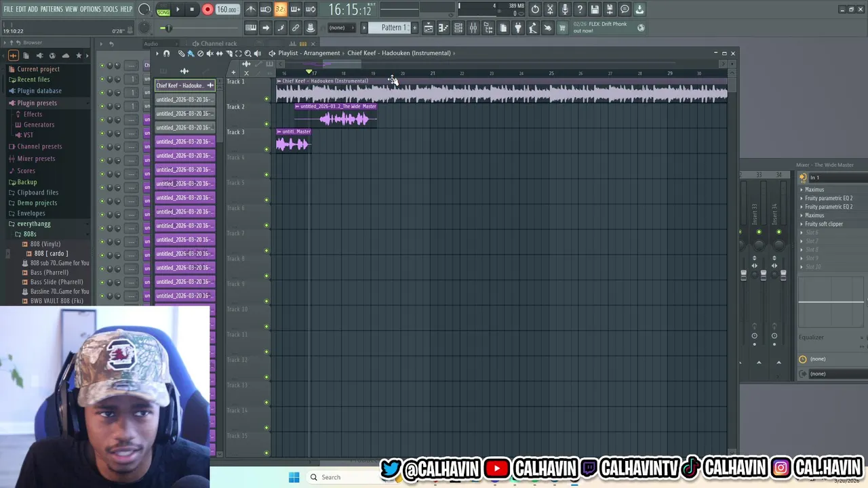Click the undo history clock icon
868x488 pixels.
[x=535, y=9]
